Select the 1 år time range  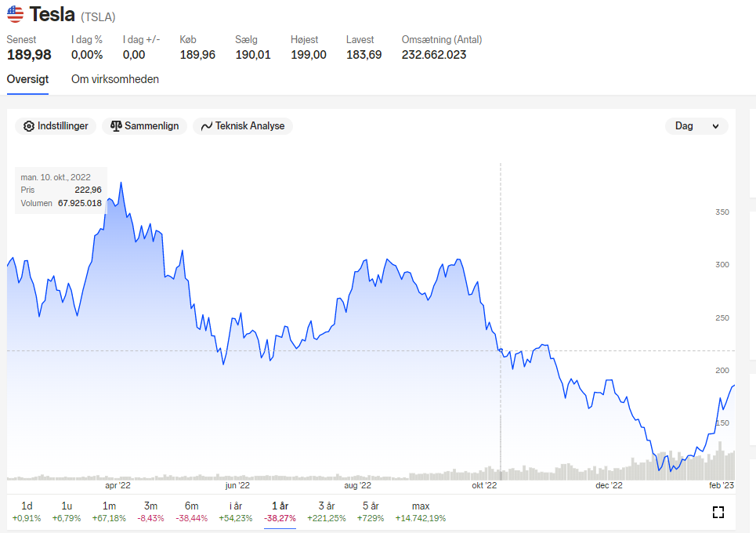coord(280,512)
